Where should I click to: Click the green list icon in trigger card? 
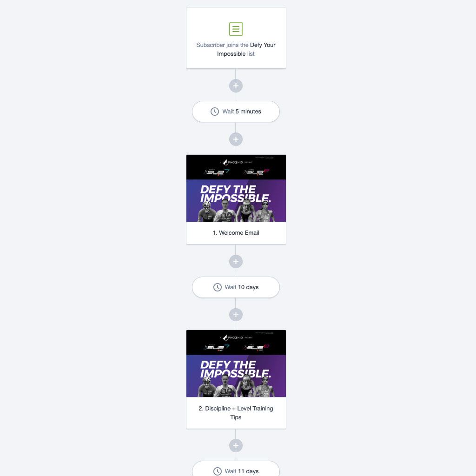point(236,29)
